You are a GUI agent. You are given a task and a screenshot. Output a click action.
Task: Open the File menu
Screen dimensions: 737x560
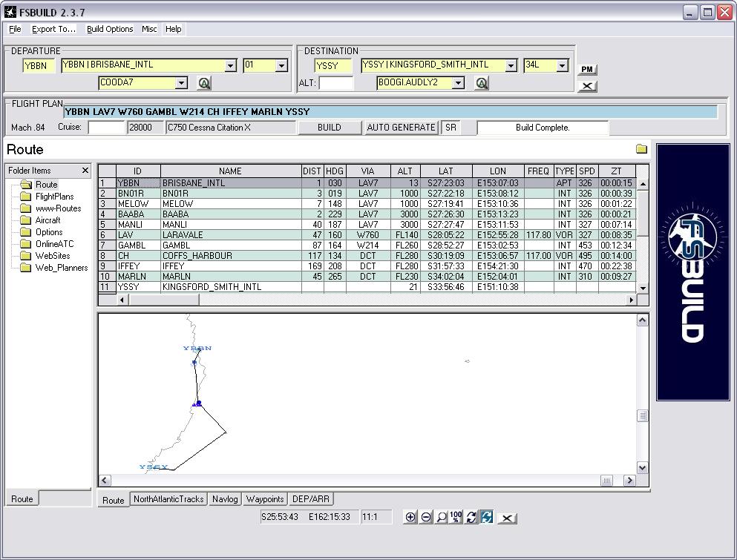(x=15, y=29)
